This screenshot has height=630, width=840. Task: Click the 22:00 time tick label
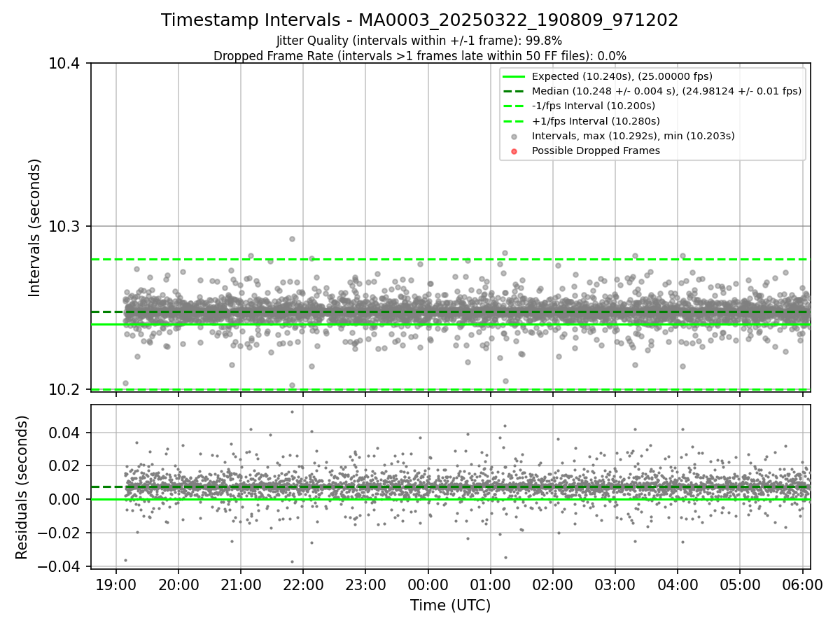tap(303, 584)
